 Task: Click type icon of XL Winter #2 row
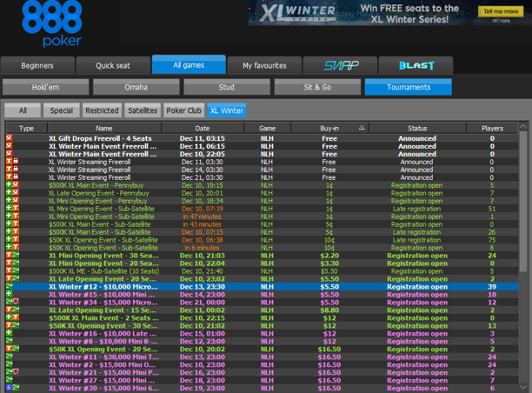click(x=10, y=364)
